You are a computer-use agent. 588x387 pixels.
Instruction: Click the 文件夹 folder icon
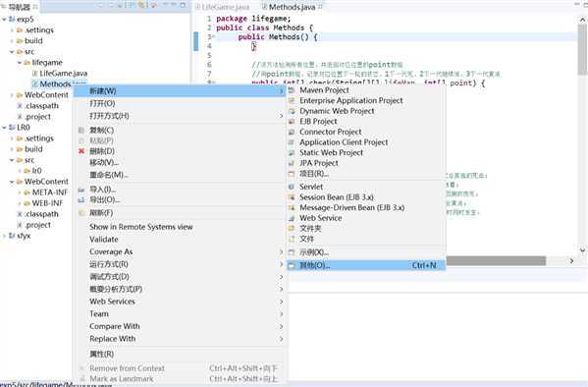(x=292, y=228)
